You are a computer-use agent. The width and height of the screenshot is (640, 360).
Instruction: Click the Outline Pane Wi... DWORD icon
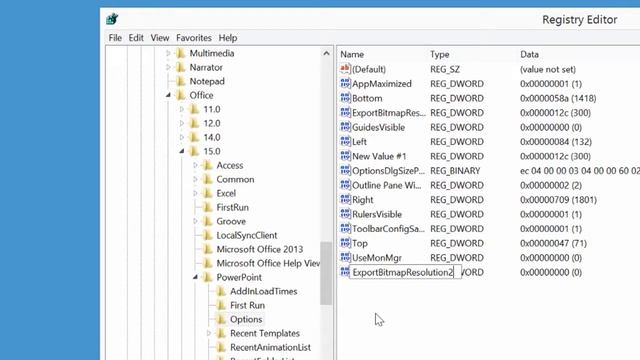tap(345, 185)
